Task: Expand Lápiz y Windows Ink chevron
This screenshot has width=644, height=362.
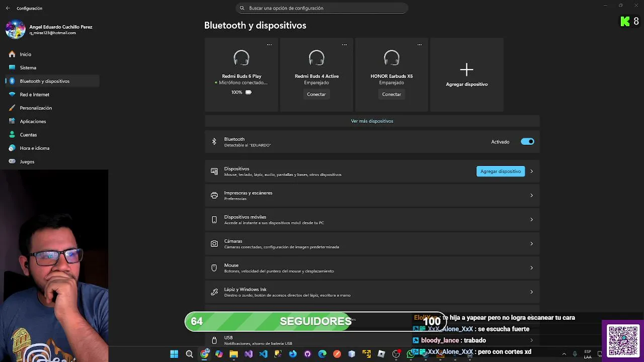Action: click(x=531, y=292)
